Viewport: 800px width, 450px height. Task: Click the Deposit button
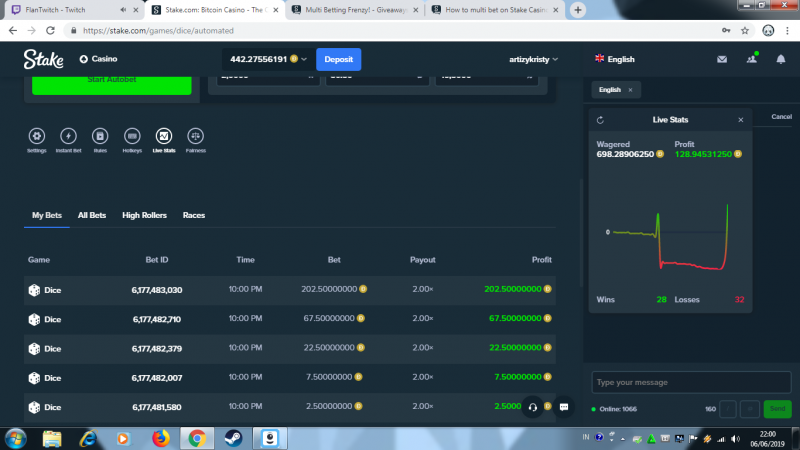pyautogui.click(x=339, y=59)
